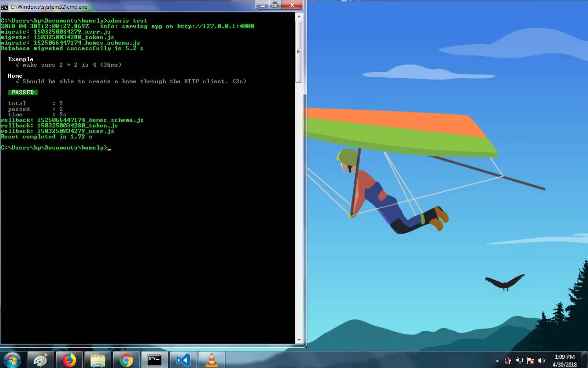Click 'migrate: 1525066447174_homes_schema.js' line

pyautogui.click(x=70, y=43)
